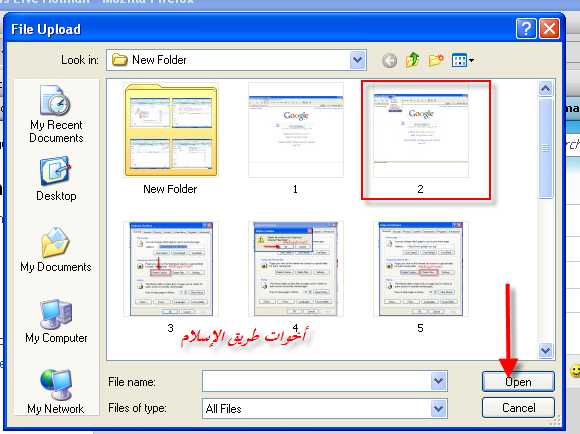The image size is (580, 434).
Task: Create a new folder
Action: point(436,60)
